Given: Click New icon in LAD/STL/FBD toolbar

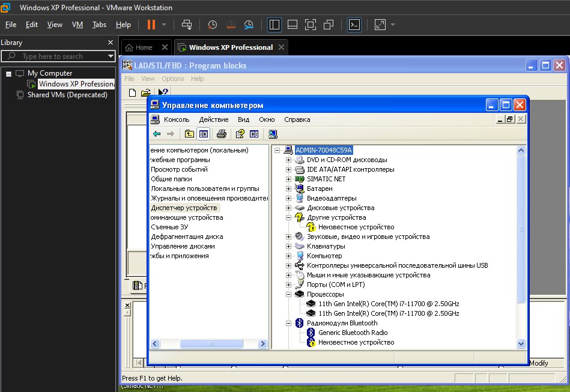Looking at the screenshot, I should tap(132, 92).
